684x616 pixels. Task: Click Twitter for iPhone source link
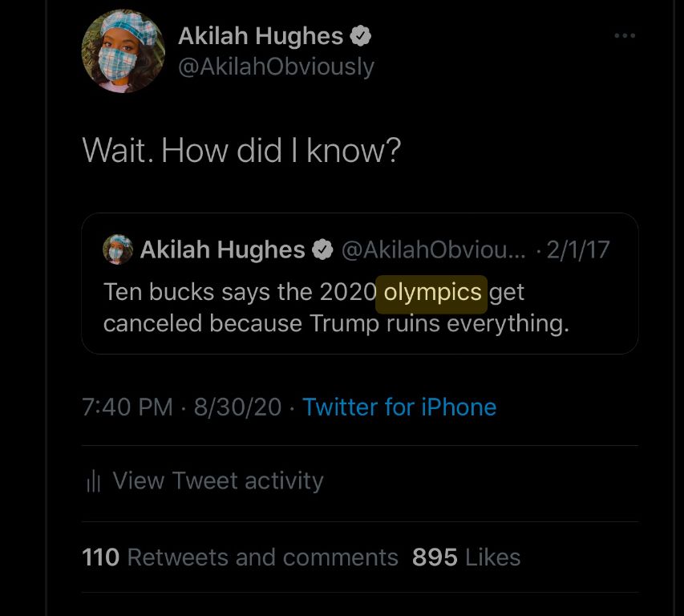(x=399, y=407)
